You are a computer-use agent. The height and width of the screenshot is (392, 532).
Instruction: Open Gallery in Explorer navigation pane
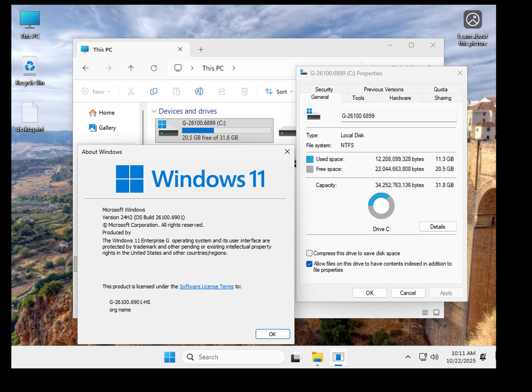click(102, 127)
